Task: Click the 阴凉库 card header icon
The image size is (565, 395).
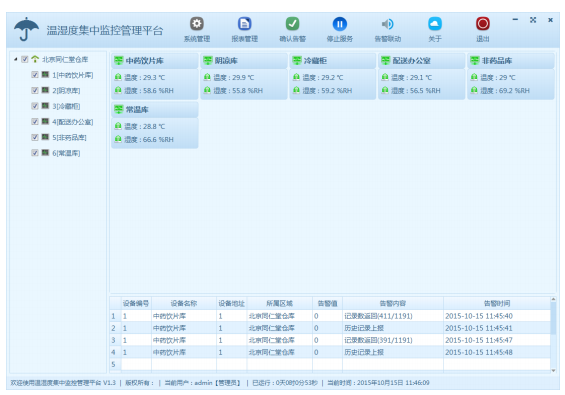Action: pyautogui.click(x=208, y=61)
